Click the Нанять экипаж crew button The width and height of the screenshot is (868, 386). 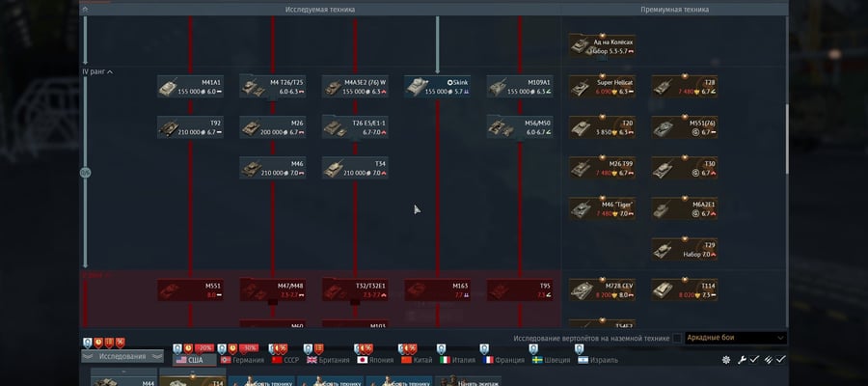[x=468, y=381]
